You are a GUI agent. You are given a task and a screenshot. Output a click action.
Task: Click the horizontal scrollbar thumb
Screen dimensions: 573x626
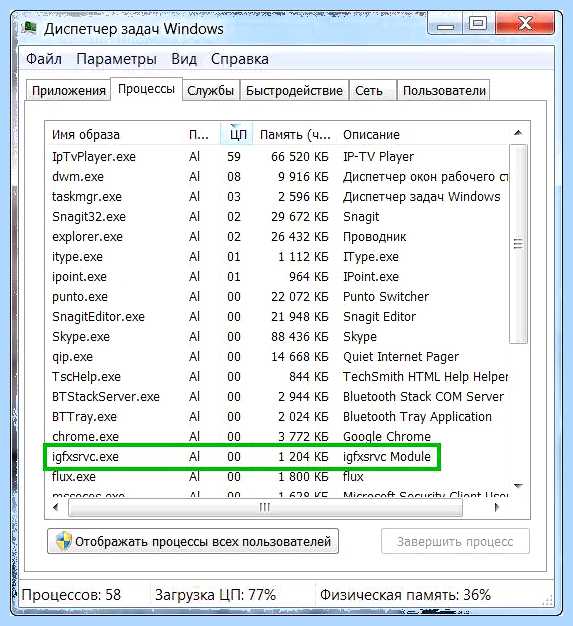click(265, 507)
